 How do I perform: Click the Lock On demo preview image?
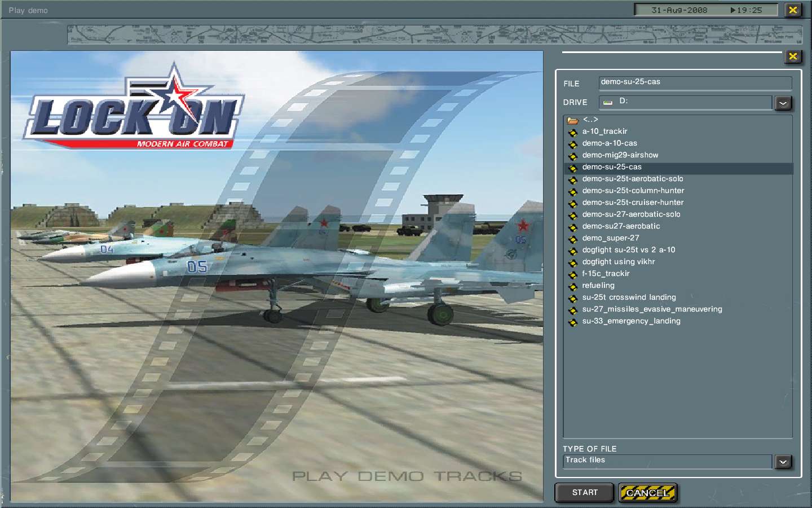tap(277, 277)
